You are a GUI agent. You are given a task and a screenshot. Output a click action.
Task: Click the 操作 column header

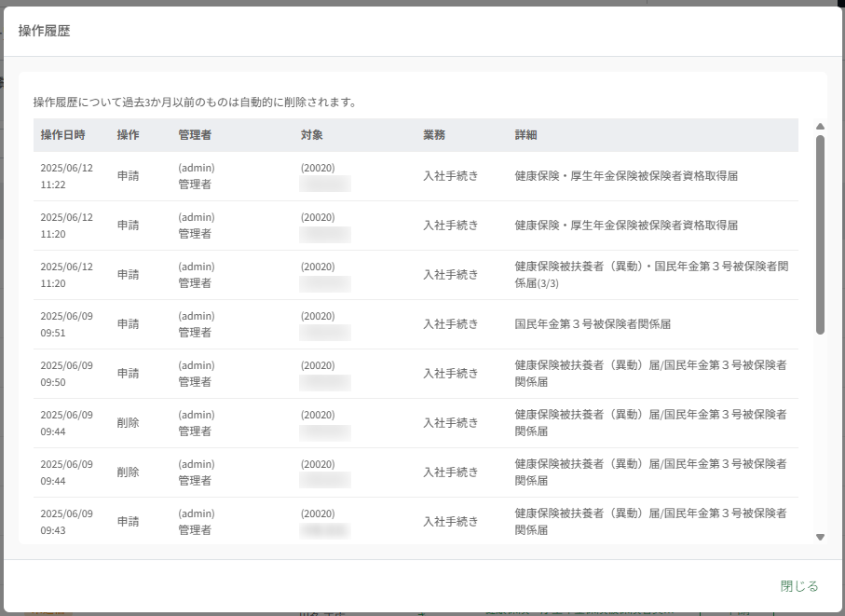click(x=129, y=135)
